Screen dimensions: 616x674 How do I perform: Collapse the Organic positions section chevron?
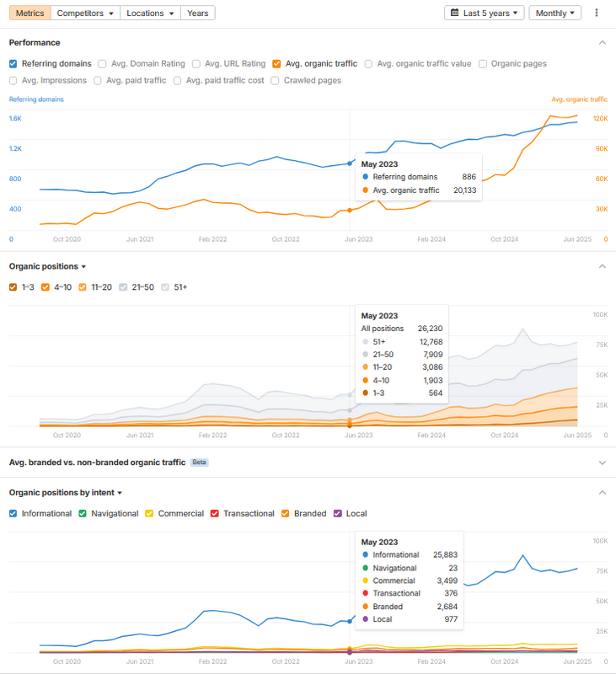pyautogui.click(x=602, y=266)
